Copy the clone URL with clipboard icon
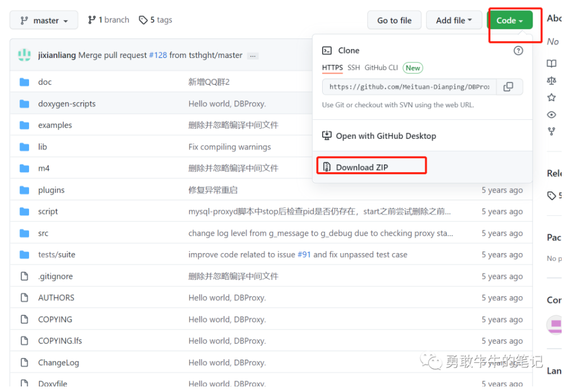 [x=508, y=87]
